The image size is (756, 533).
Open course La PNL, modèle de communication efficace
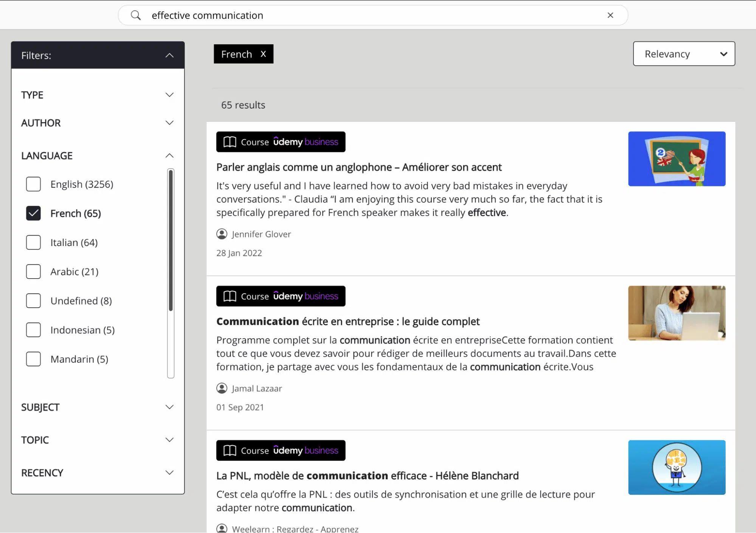(x=368, y=476)
